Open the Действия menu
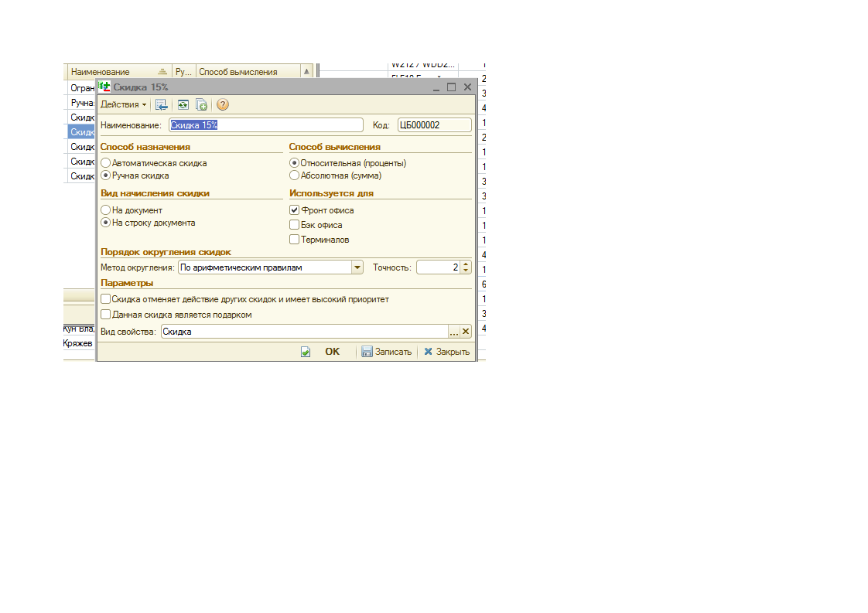The height and width of the screenshot is (613, 868). [123, 104]
